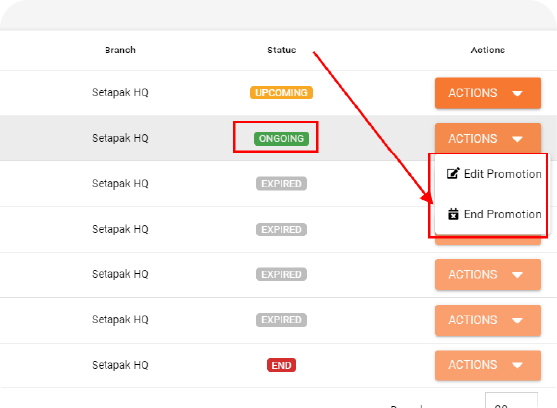Click the caret arrow on the UPCOMING row's ACTIONS button
Viewport: 557px width, 408px height.
click(517, 93)
